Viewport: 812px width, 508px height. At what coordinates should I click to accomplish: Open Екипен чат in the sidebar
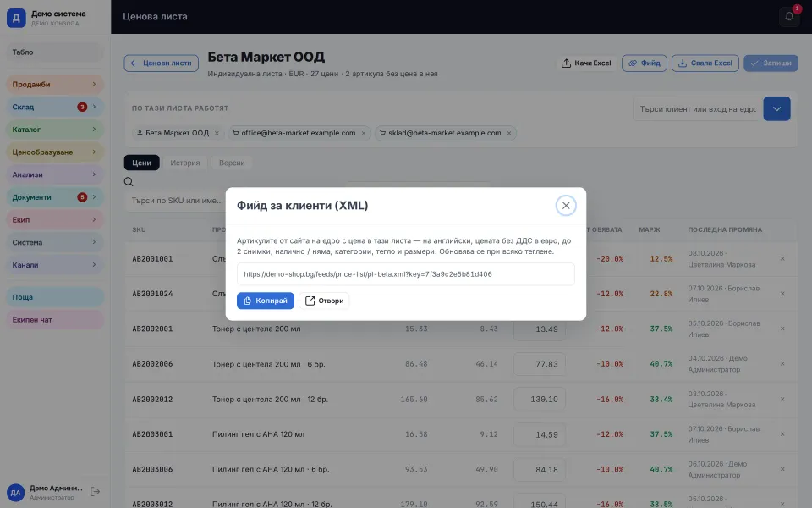click(x=55, y=320)
